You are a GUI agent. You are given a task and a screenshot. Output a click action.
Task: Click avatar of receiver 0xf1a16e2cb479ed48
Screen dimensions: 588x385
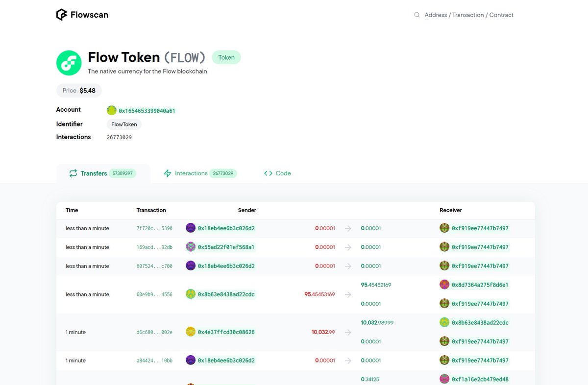[x=444, y=379]
